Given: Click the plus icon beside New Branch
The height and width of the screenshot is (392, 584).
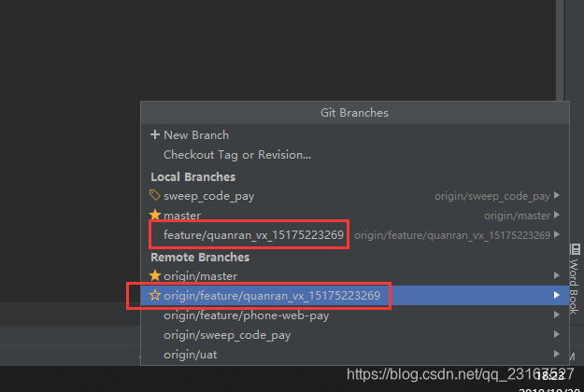Looking at the screenshot, I should coord(154,134).
